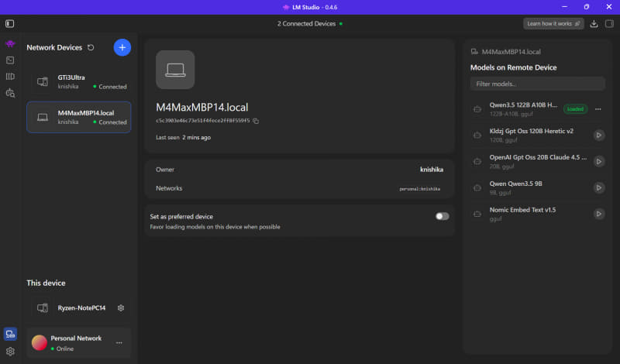Open the Developer terminal sidebar icon
The width and height of the screenshot is (620, 364).
(x=10, y=60)
